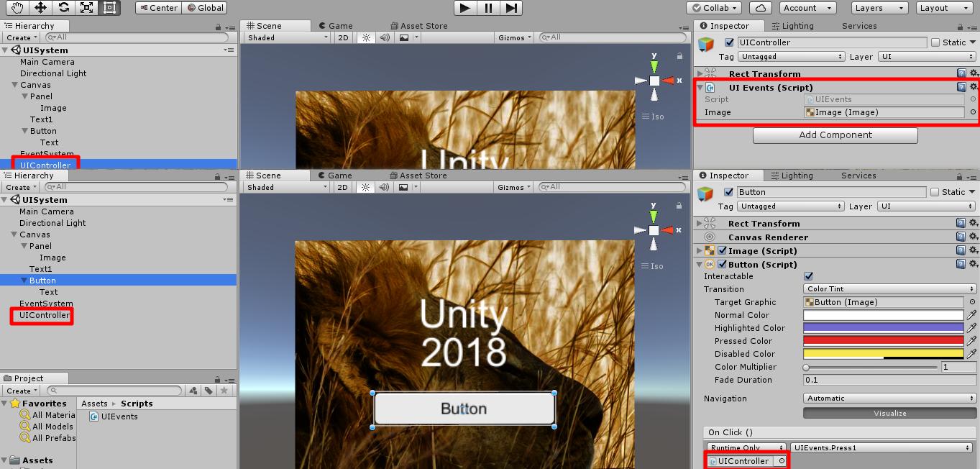Open the gear menu of Button (Script)

(974, 264)
